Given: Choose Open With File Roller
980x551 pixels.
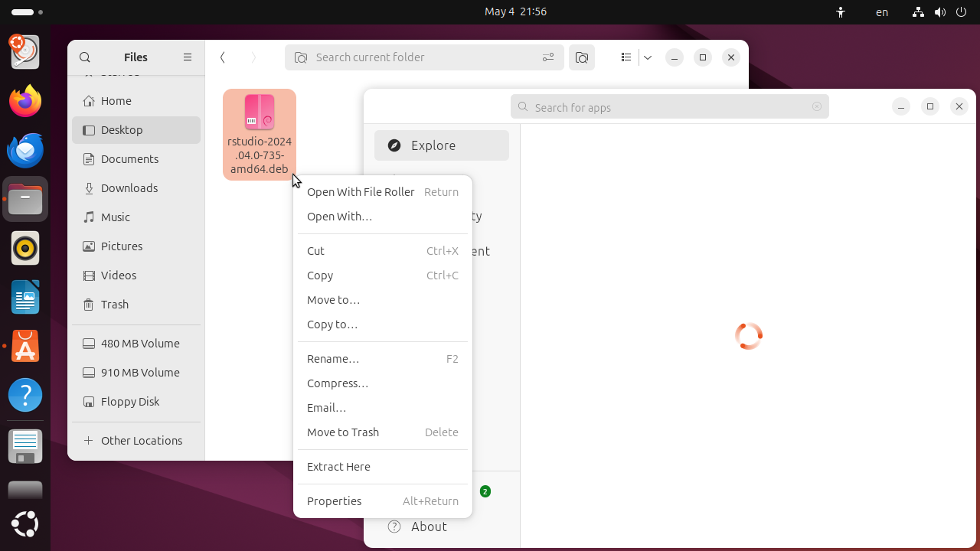Looking at the screenshot, I should tap(383, 192).
